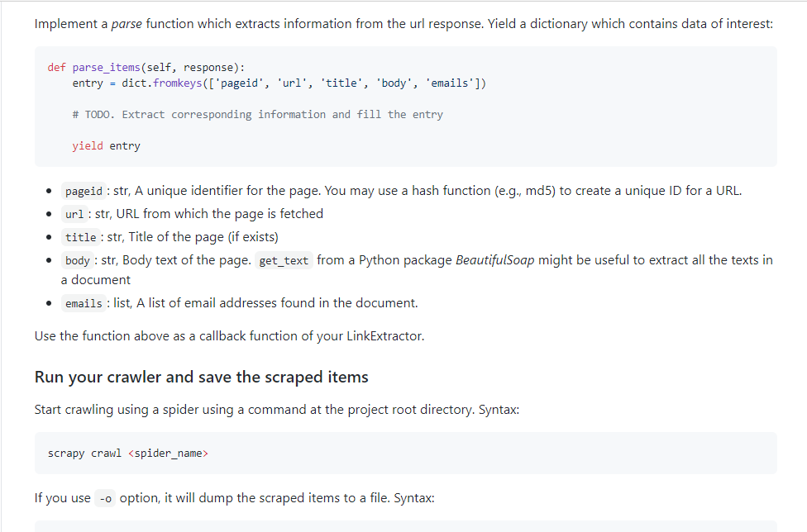Click the italic word 'parse' in first paragraph
The image size is (807, 532).
click(x=127, y=24)
